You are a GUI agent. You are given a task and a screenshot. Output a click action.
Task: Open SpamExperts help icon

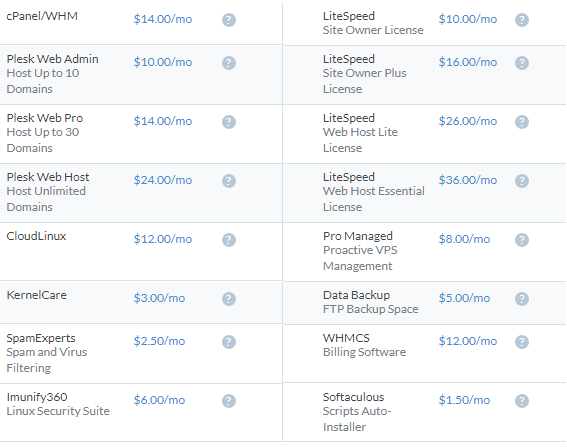(x=229, y=342)
